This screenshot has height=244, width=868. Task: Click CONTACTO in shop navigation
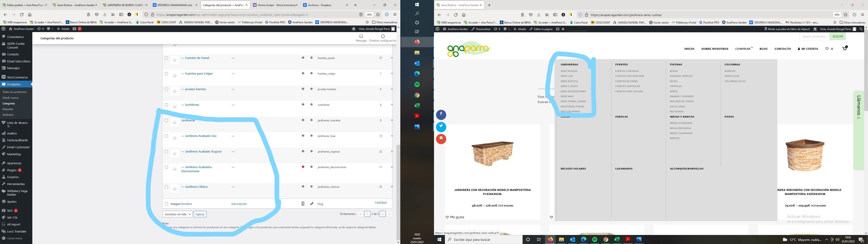pos(782,49)
